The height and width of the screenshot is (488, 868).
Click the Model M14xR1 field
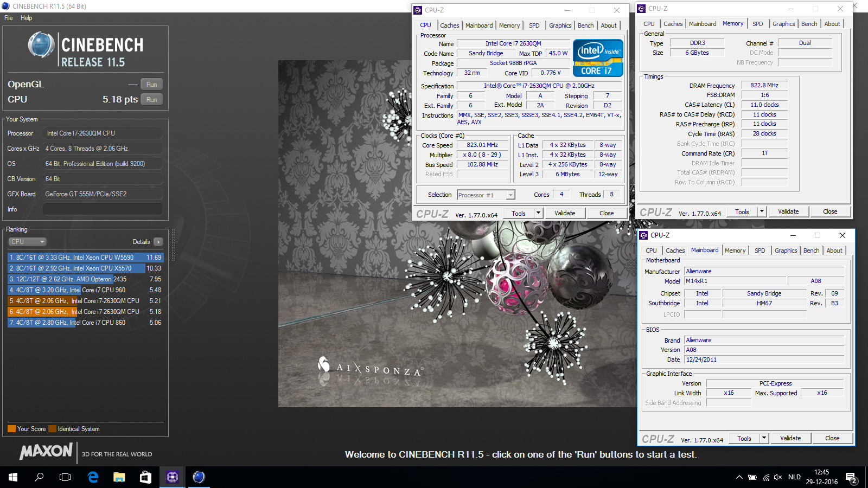point(735,281)
